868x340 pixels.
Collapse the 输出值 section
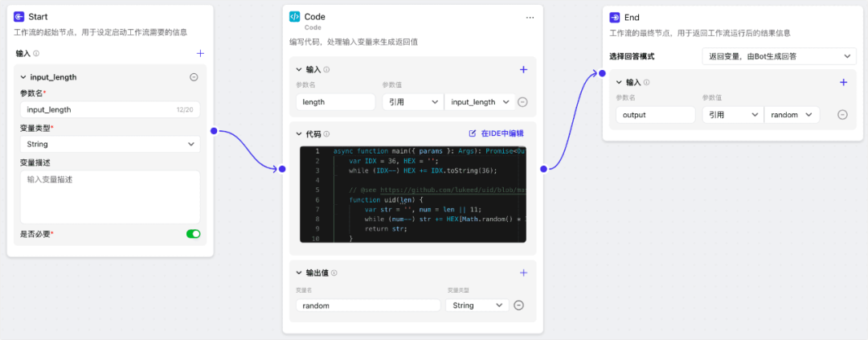pos(299,272)
